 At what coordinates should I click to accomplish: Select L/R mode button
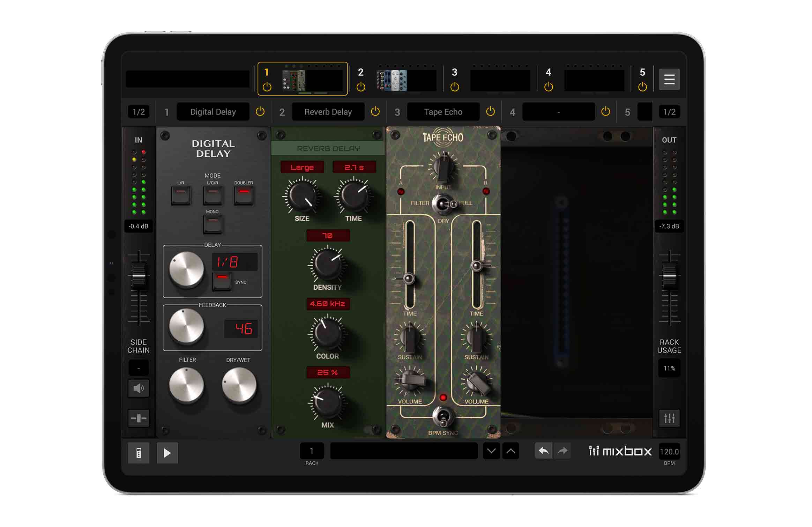pyautogui.click(x=181, y=195)
